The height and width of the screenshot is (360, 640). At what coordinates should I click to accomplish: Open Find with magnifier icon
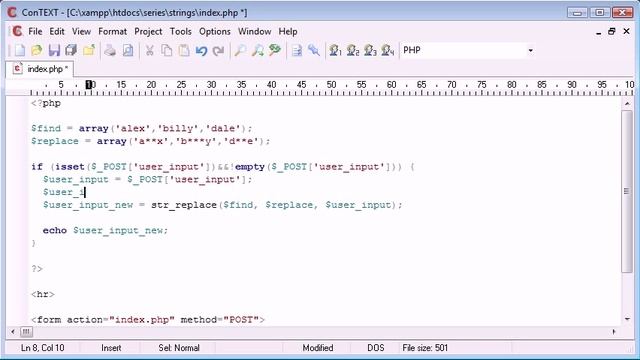click(x=240, y=51)
